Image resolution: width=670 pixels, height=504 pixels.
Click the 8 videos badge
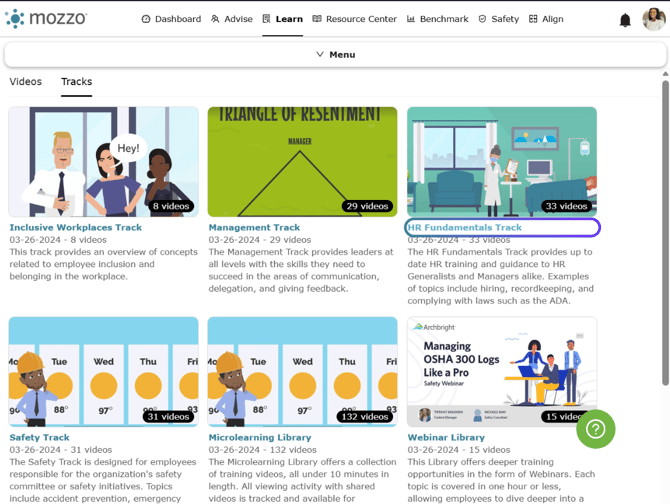point(171,206)
